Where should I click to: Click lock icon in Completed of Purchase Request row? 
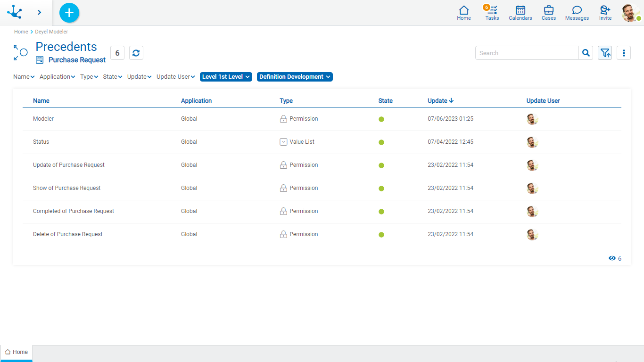point(283,211)
